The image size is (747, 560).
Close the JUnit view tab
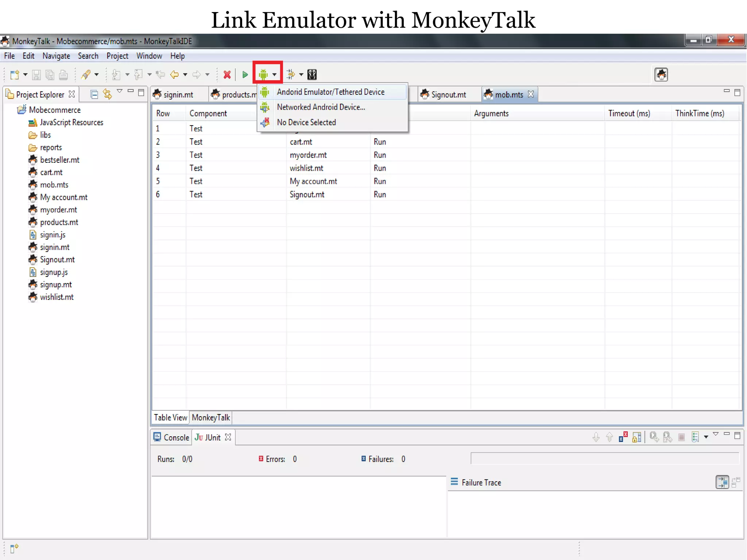pos(228,437)
